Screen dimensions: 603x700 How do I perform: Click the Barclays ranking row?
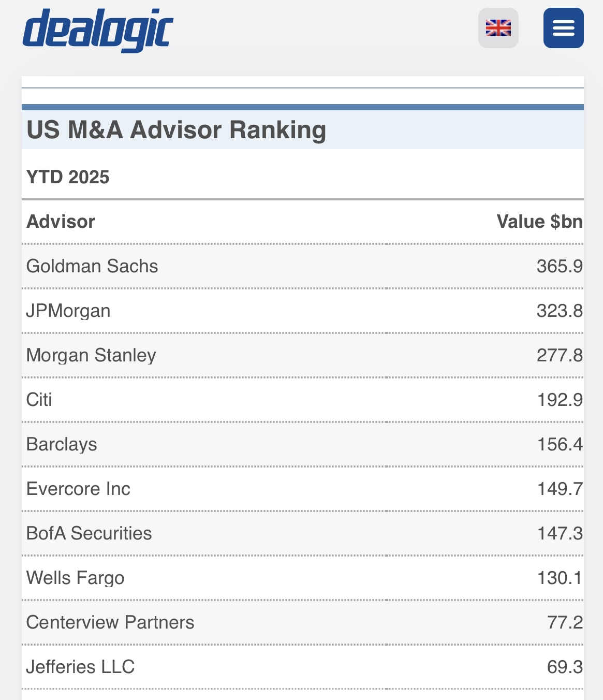pyautogui.click(x=303, y=444)
